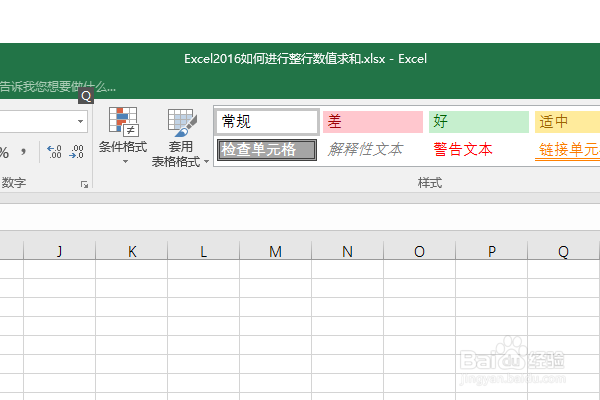The height and width of the screenshot is (400, 600).
Task: Apply the percent style format
Action: [x=4, y=152]
